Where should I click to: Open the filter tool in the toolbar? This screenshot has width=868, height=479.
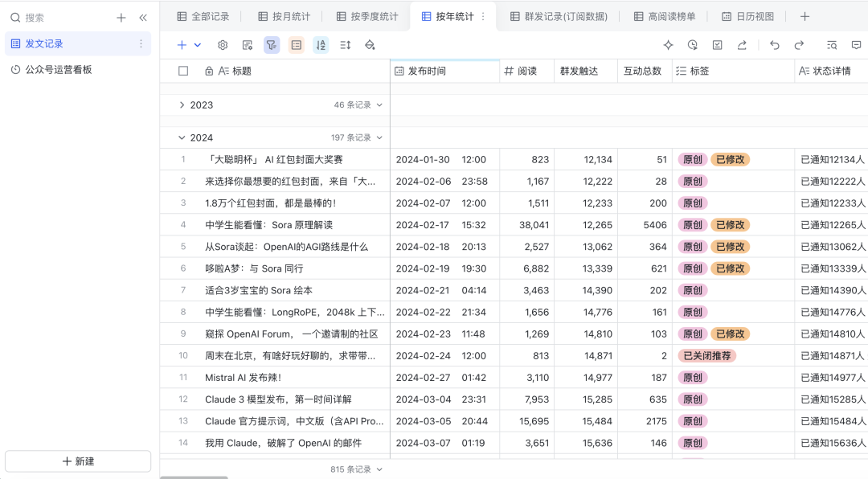[x=272, y=45]
